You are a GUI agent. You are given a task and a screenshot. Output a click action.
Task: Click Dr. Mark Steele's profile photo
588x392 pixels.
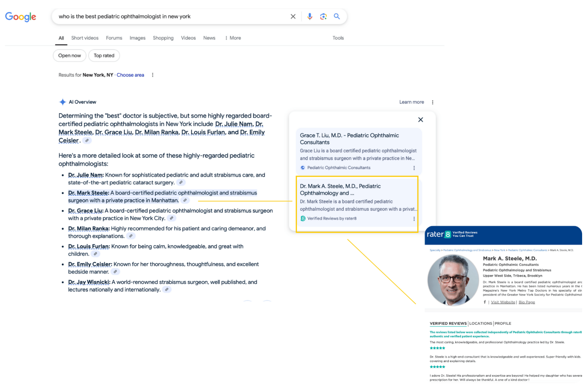point(453,280)
